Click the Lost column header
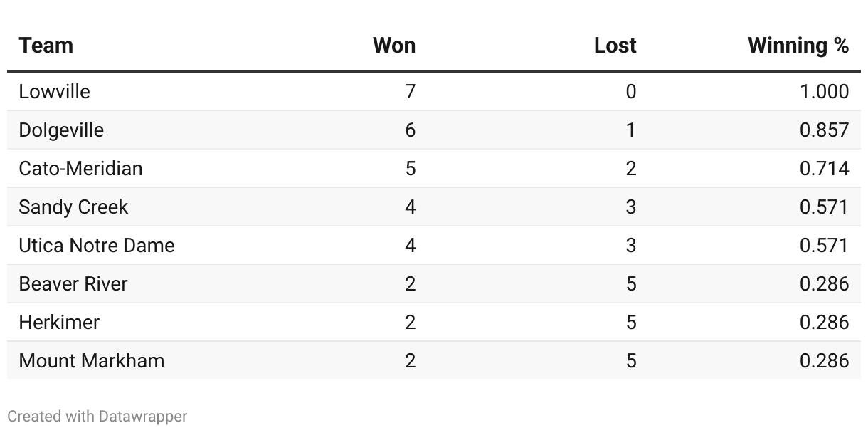 click(x=615, y=46)
